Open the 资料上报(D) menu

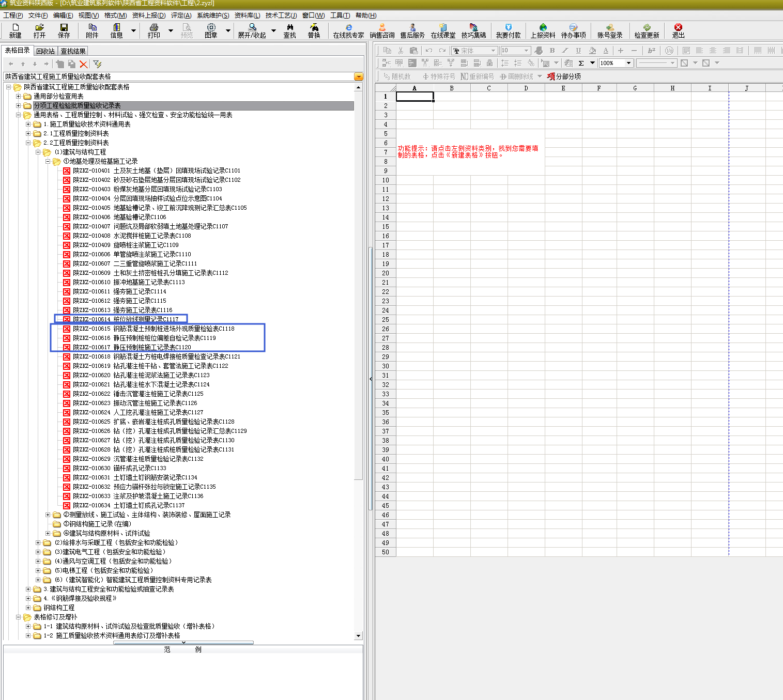click(x=149, y=15)
